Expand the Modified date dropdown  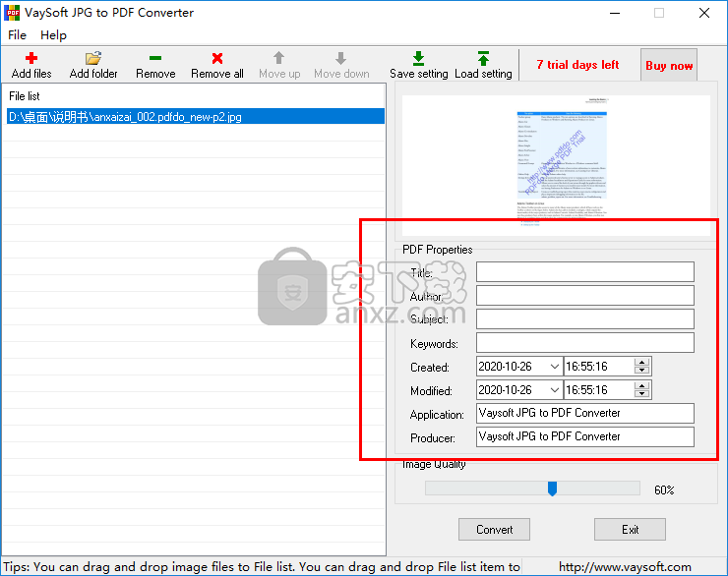click(554, 390)
